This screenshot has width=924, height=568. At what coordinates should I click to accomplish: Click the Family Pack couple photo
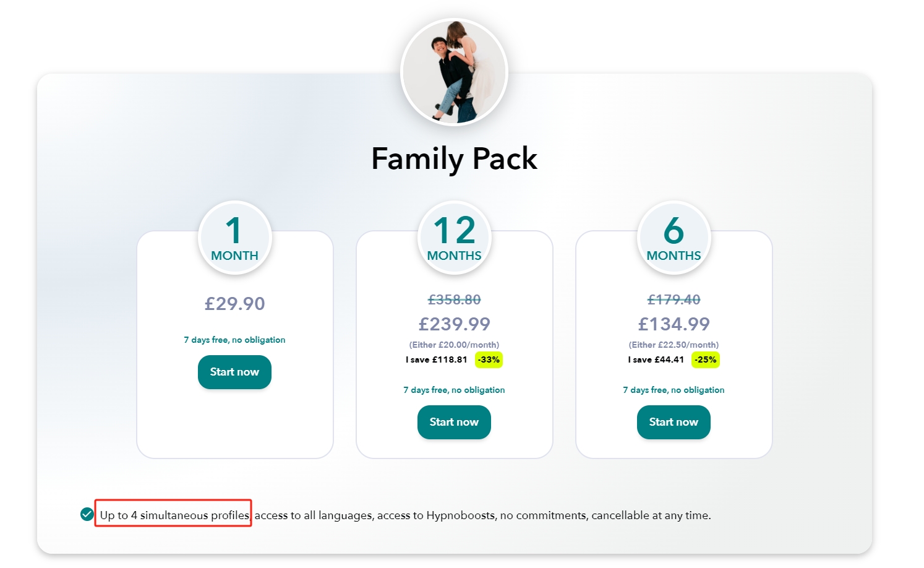[x=454, y=72]
